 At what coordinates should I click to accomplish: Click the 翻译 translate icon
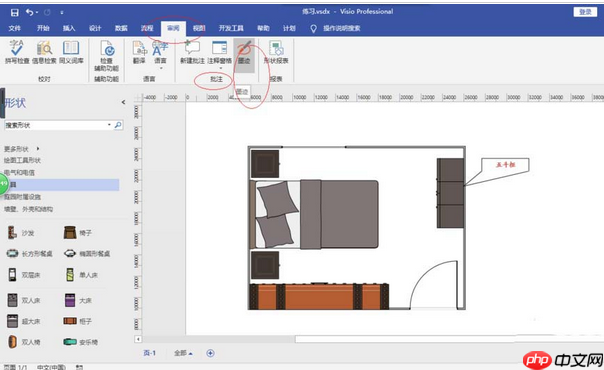tap(139, 52)
